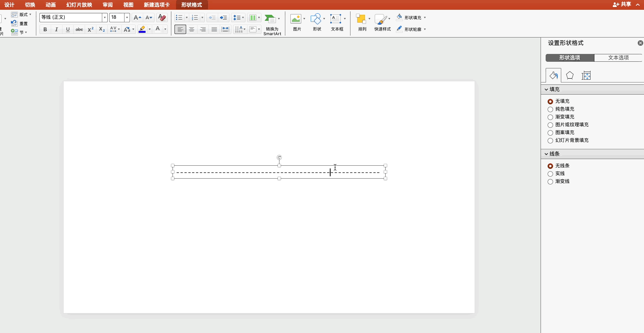Open the 审阅 review tab
The height and width of the screenshot is (333, 644).
108,5
